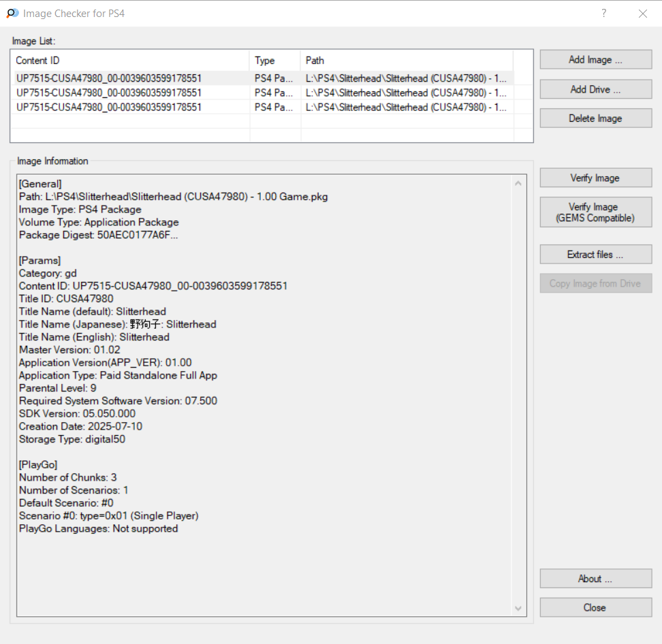Click the Image Checker app icon
Screen dimensions: 662x644
click(x=12, y=13)
